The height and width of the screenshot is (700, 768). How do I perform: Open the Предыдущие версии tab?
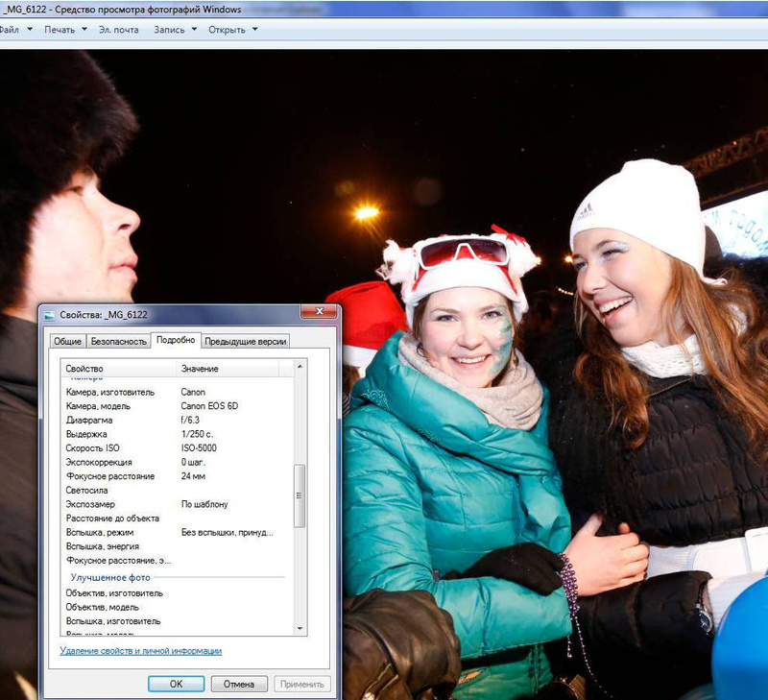[x=246, y=341]
